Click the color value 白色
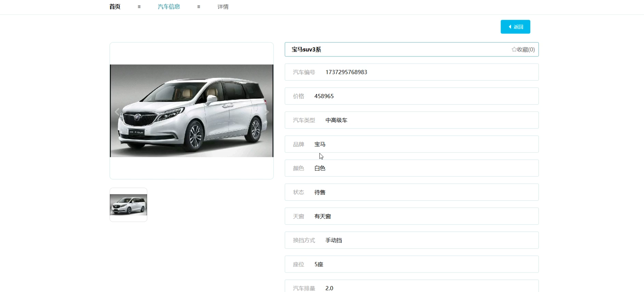Image resolution: width=644 pixels, height=292 pixels. pyautogui.click(x=320, y=168)
